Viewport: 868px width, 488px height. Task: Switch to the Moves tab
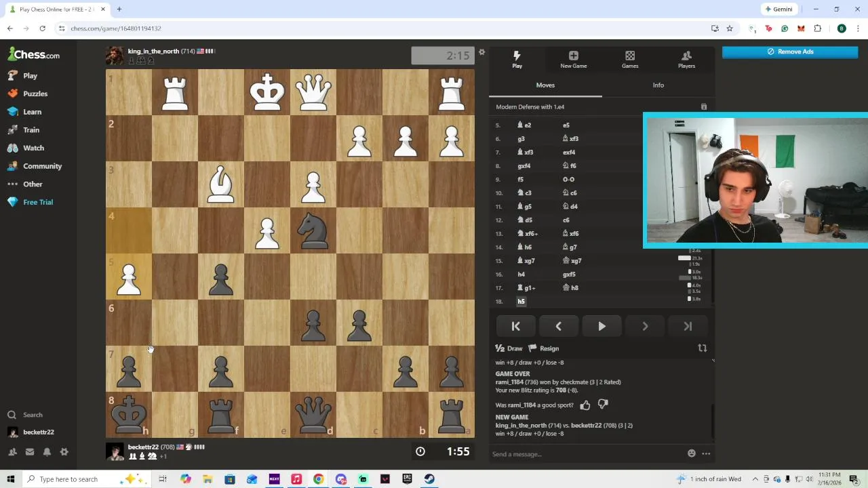point(545,85)
